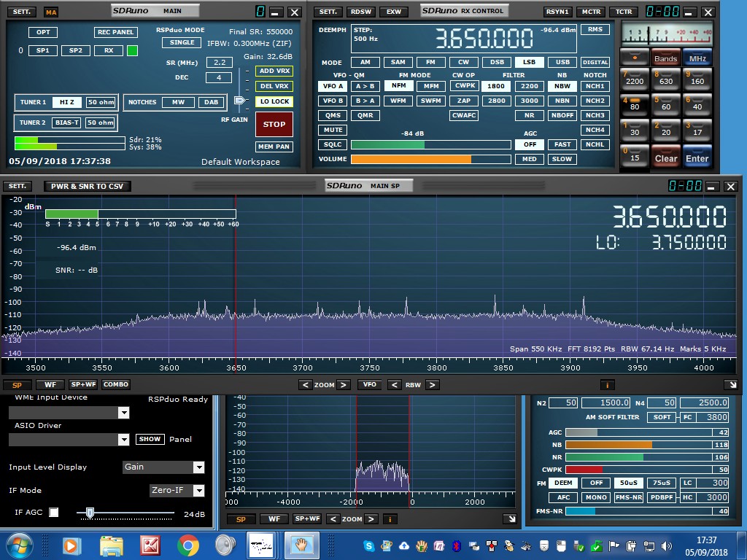
Task: Toggle the LO LOCK button
Action: pos(274,101)
